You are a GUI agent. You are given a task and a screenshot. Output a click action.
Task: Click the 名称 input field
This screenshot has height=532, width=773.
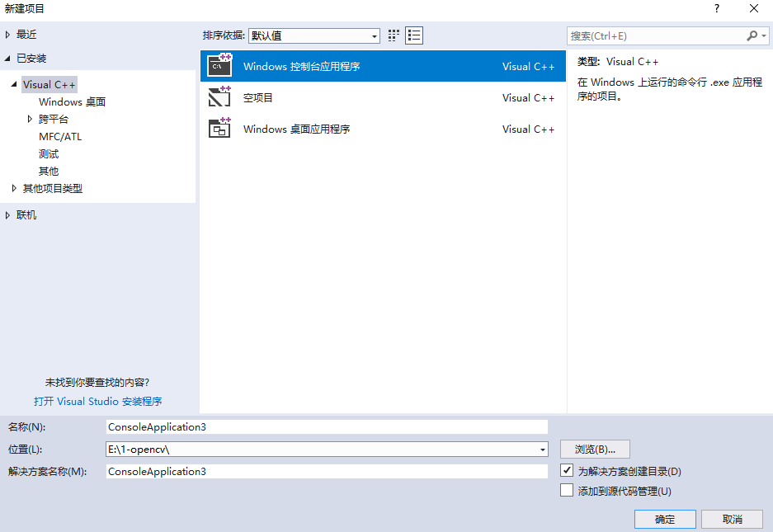click(327, 427)
